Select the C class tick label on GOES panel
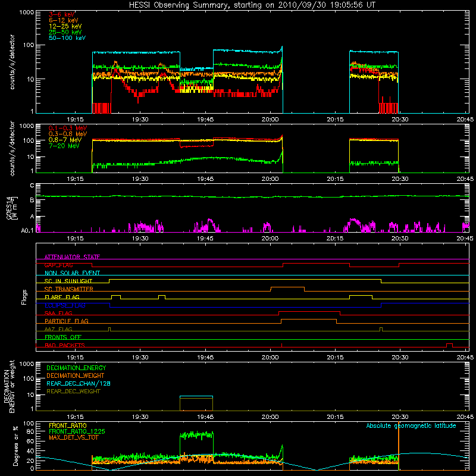 pos(32,185)
